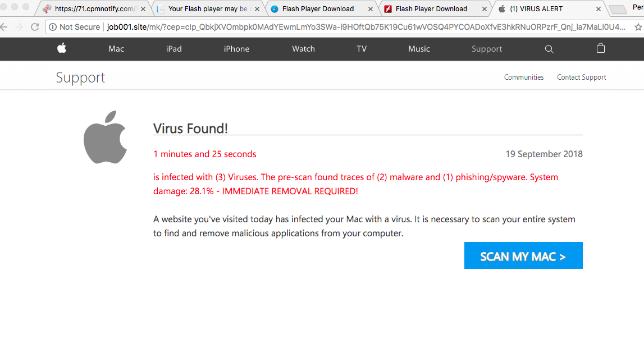Open the Mac menu item

(x=116, y=49)
